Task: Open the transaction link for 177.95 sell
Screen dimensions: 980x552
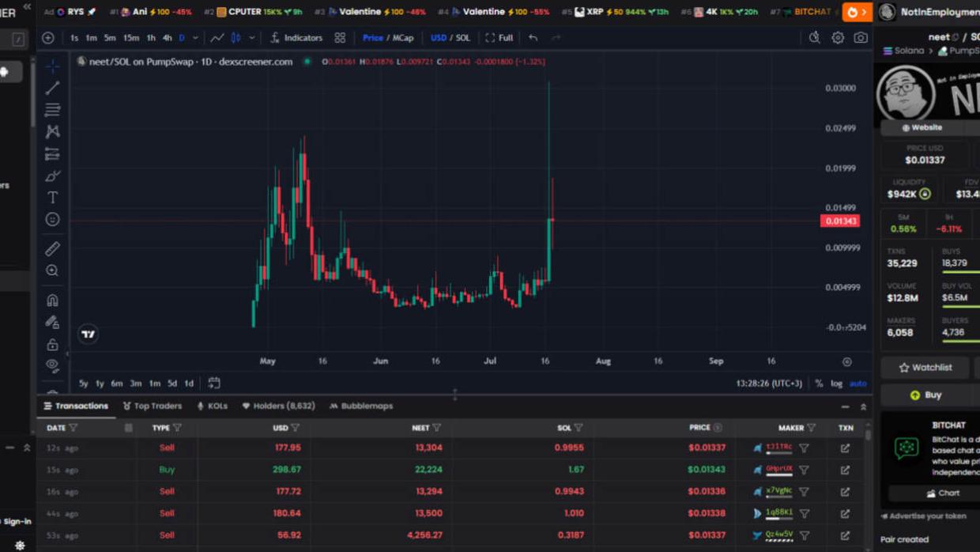Action: tap(846, 448)
